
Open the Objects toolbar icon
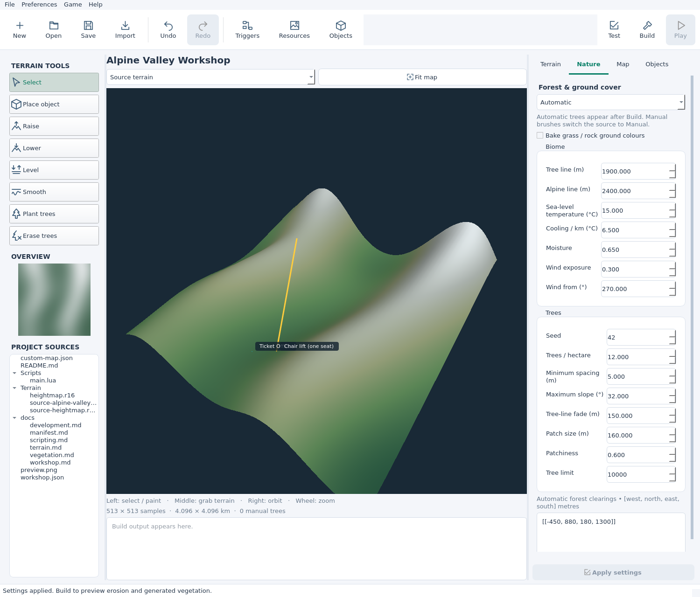[341, 30]
